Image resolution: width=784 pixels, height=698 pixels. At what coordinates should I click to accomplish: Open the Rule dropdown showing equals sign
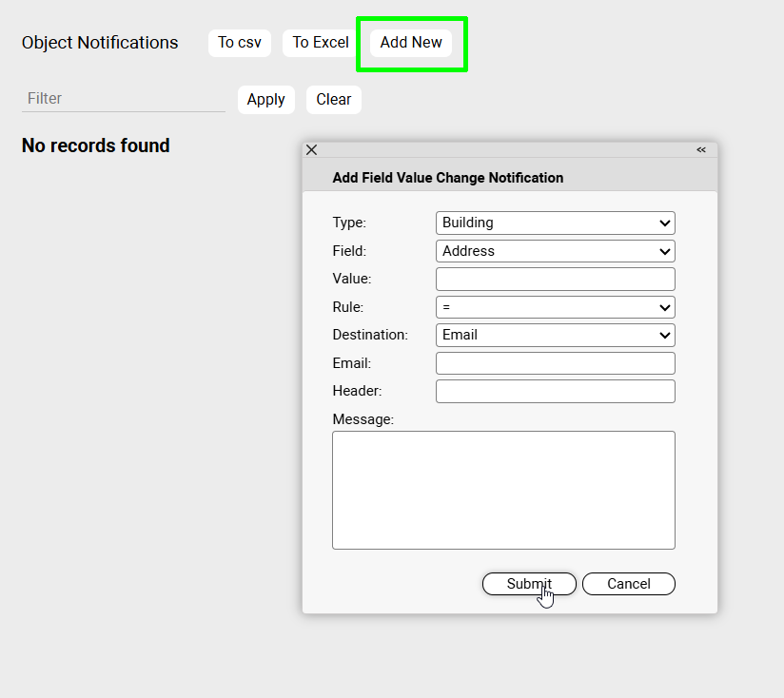click(x=555, y=307)
